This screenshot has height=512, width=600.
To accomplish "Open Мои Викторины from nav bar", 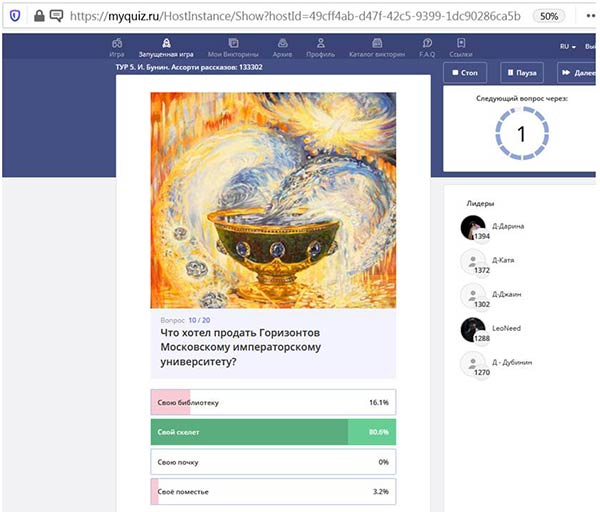I will point(233,47).
